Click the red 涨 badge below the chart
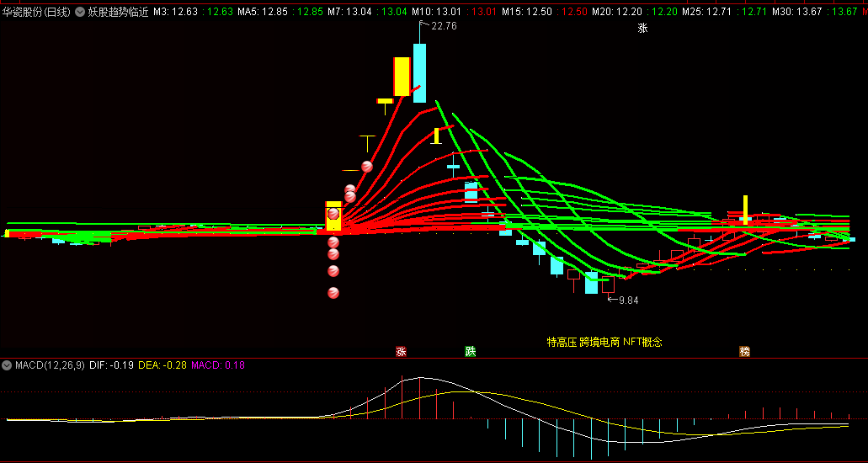 401,351
